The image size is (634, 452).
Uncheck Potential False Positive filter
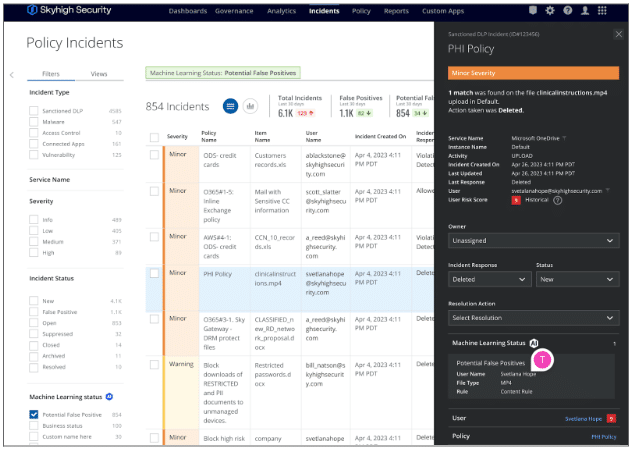[34, 414]
